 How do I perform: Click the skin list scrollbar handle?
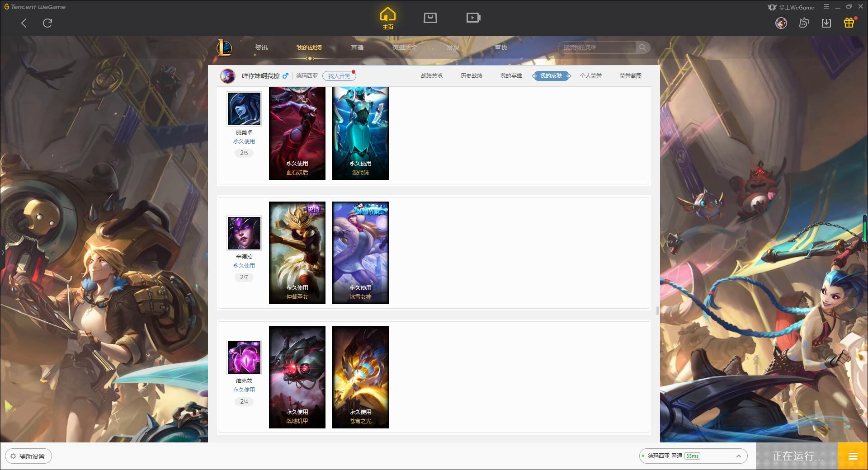point(657,310)
